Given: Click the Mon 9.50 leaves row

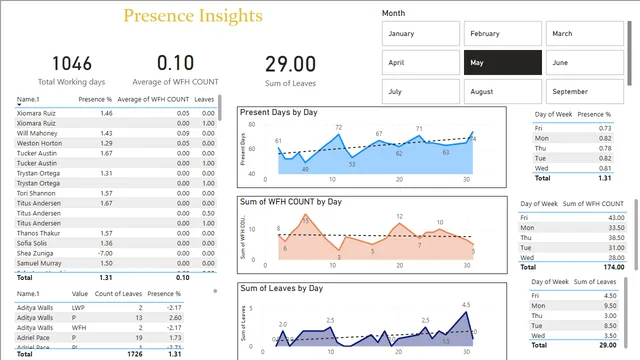Looking at the screenshot, I should tap(574, 306).
